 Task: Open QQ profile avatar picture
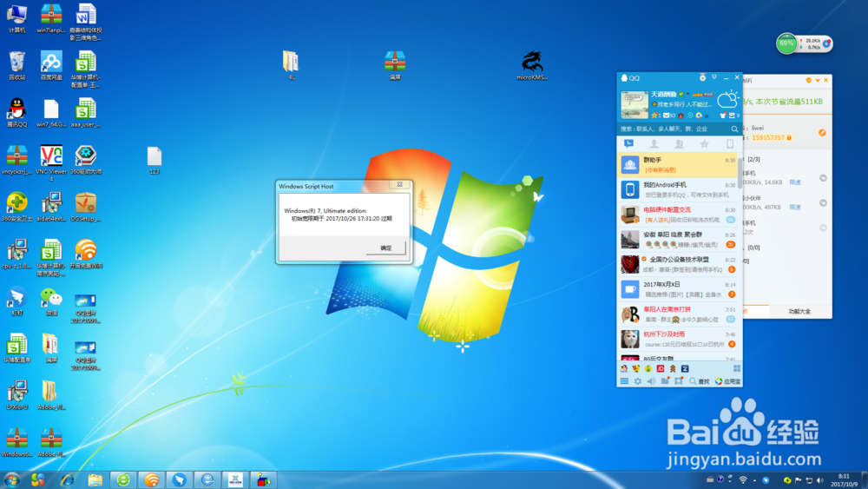[635, 104]
